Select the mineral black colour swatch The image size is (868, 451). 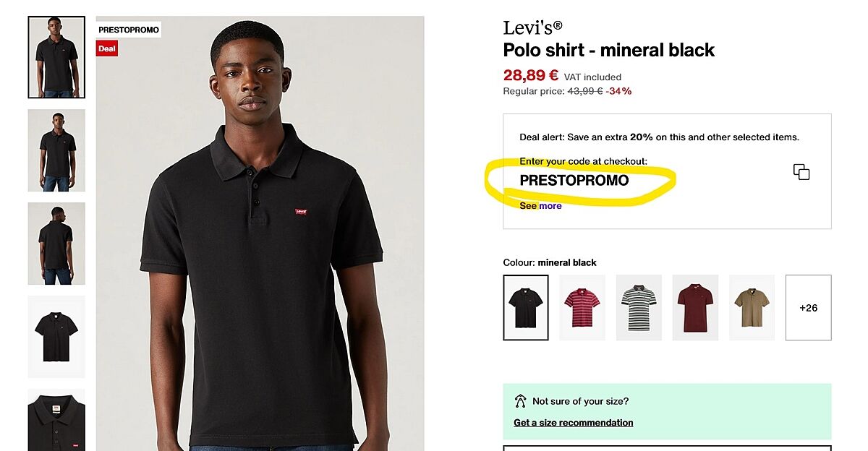click(526, 307)
